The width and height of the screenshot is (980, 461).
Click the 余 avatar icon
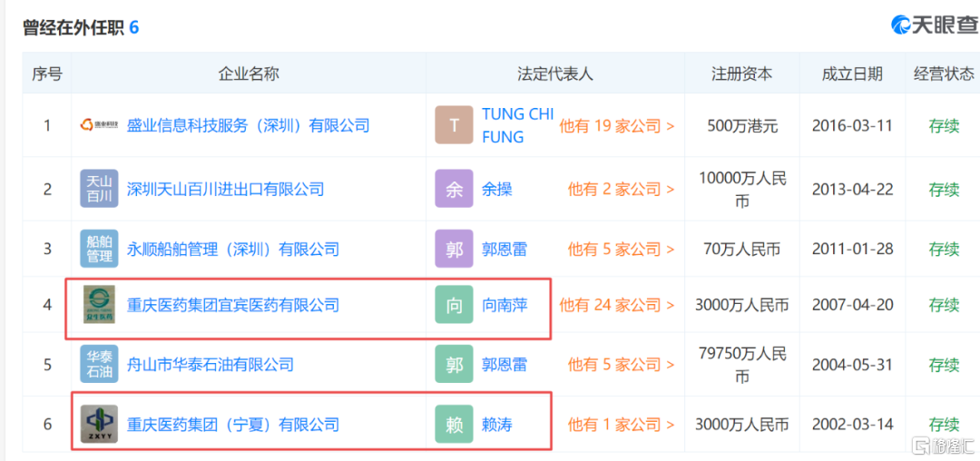click(454, 190)
